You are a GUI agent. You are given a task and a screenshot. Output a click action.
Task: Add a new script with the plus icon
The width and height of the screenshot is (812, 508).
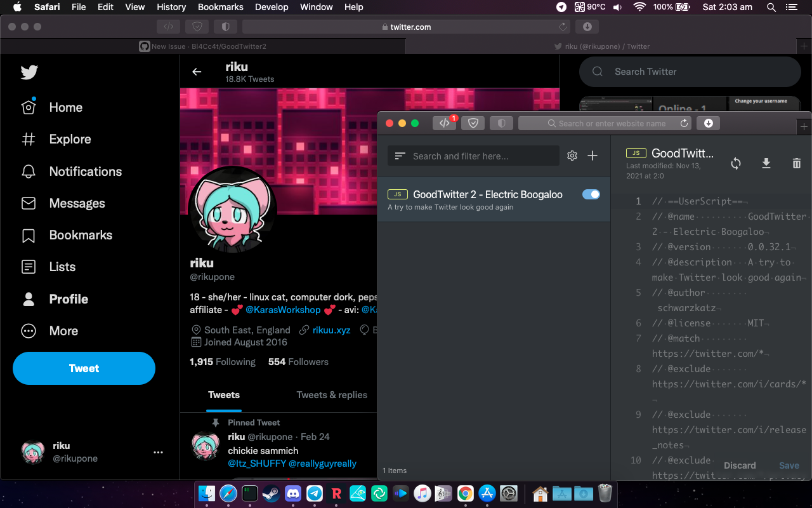(593, 156)
